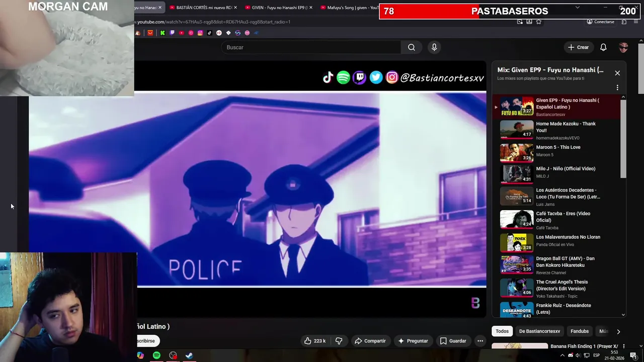Screen dimensions: 644x362
Task: Open the Twitch bookmark in bookmarks bar
Action: point(172,33)
